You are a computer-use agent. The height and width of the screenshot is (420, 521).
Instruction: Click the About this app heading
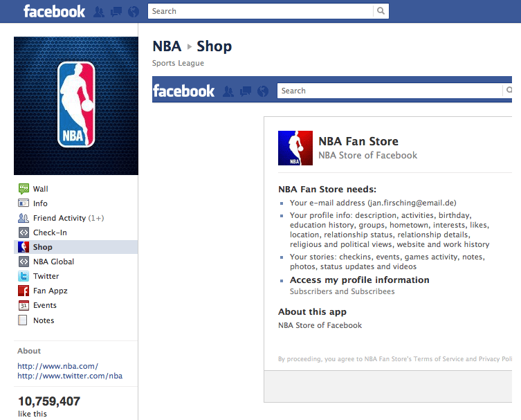[312, 311]
